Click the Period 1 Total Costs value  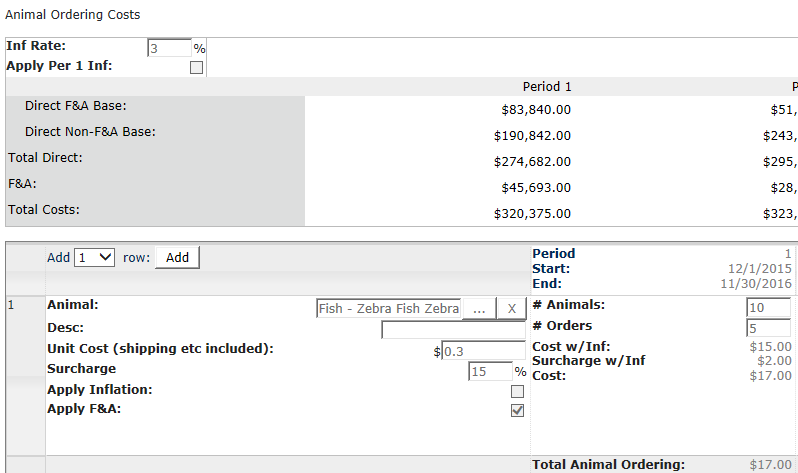point(532,213)
